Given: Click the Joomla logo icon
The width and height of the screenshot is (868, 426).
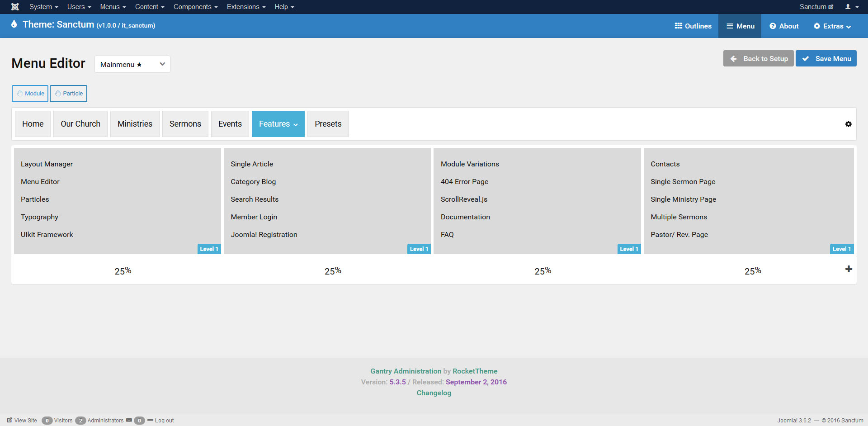Looking at the screenshot, I should pos(15,7).
